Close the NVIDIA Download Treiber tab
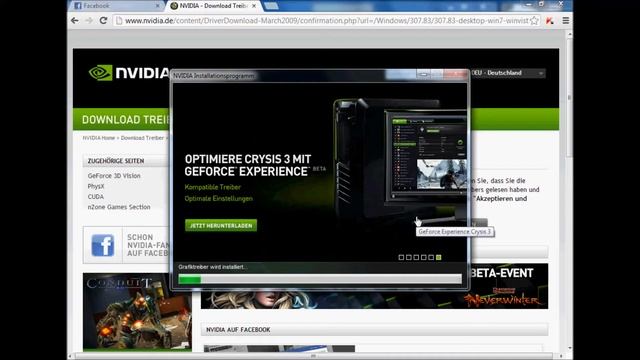The width and height of the screenshot is (640, 360). click(x=254, y=6)
